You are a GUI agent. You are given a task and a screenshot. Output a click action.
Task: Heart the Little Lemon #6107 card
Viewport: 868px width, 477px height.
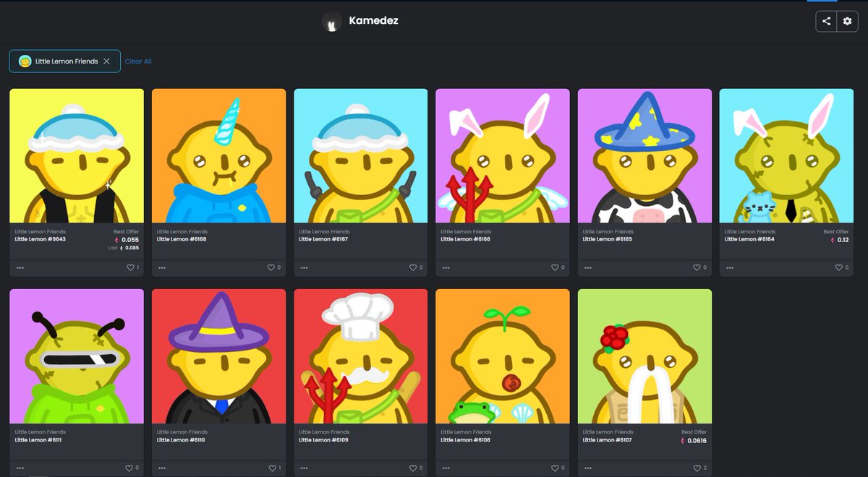click(698, 468)
